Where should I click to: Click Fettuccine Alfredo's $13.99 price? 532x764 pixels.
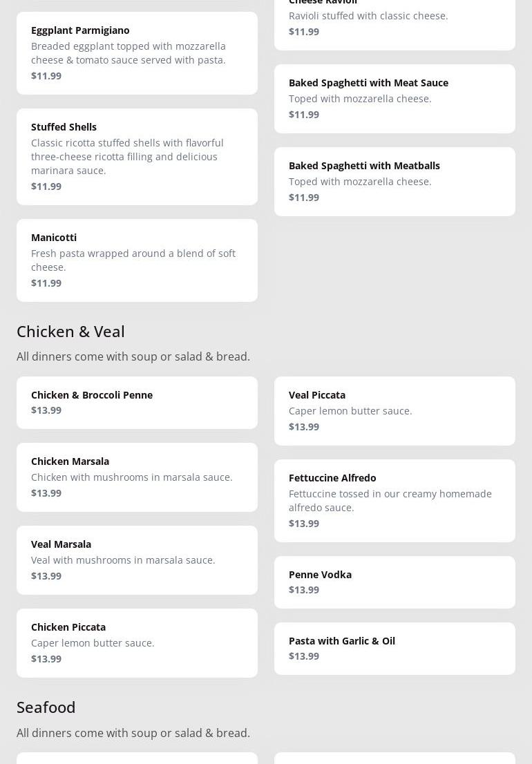point(304,524)
